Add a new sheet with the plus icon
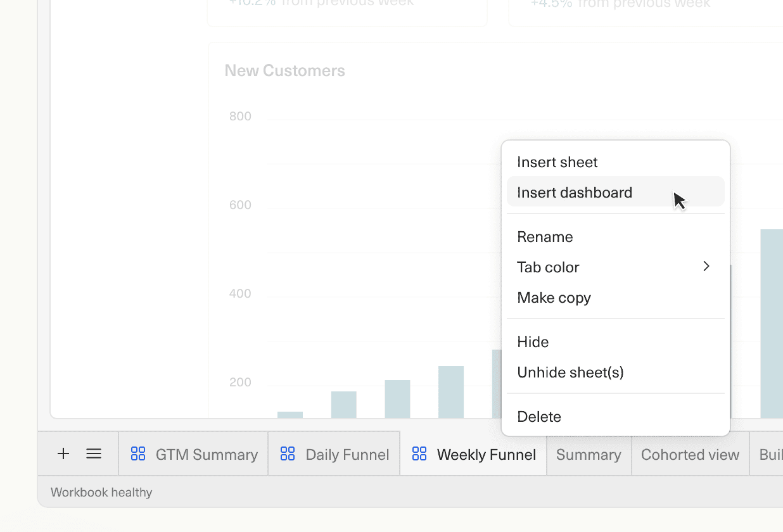The width and height of the screenshot is (783, 532). pyautogui.click(x=63, y=453)
